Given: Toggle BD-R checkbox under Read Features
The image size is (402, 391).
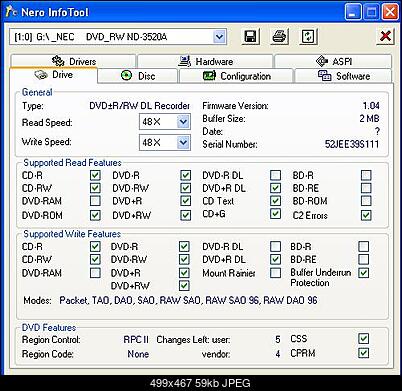Looking at the screenshot, I should coord(366,175).
